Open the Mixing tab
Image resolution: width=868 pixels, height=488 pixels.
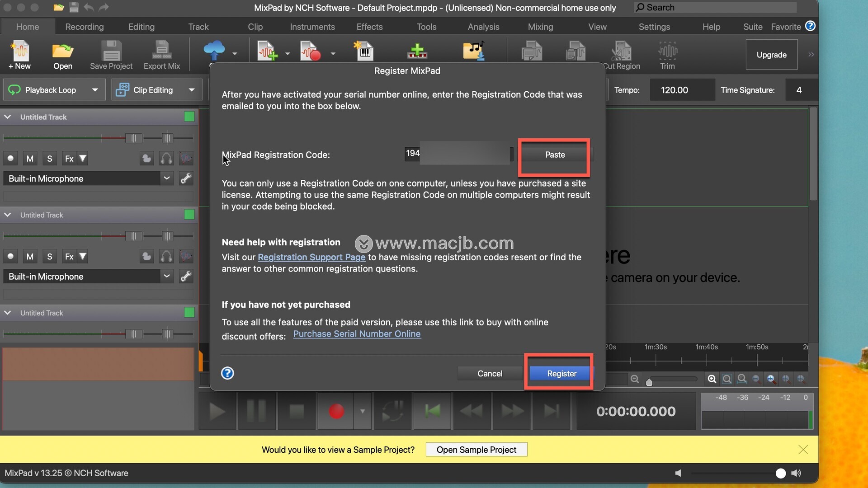coord(540,27)
